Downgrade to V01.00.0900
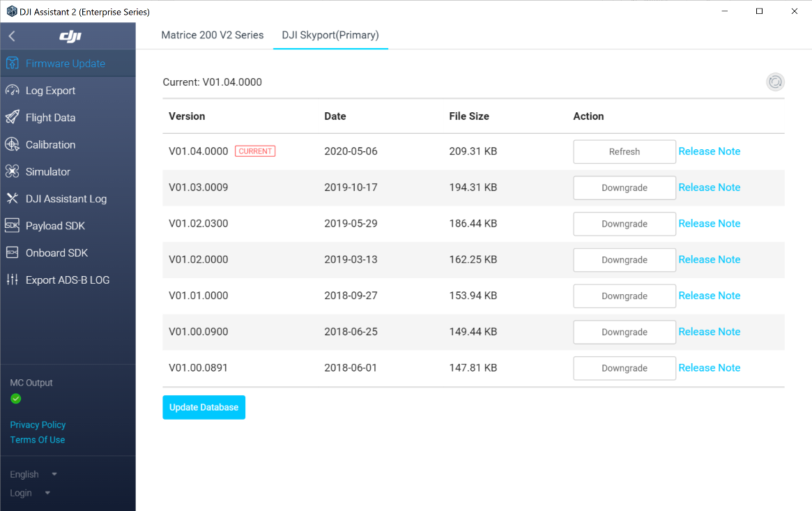Screen dimensions: 812x511 pos(624,332)
